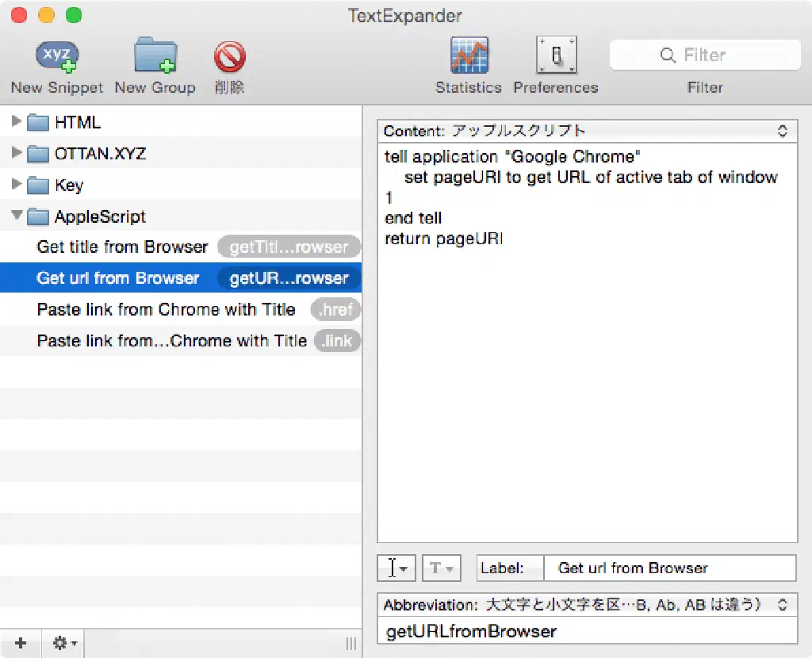
Task: Open the gear action menu
Action: (64, 643)
